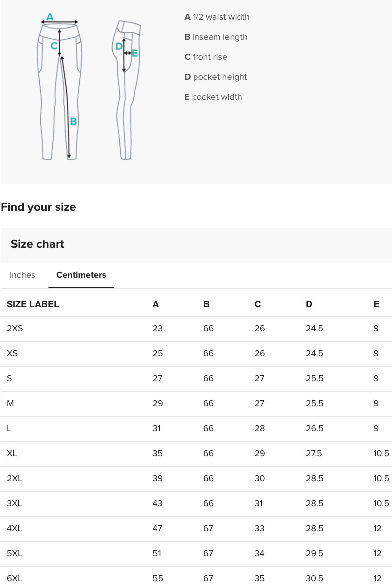Click the '1/2 waist width' legend entry
Viewport: 392px width, 585px height.
(216, 17)
